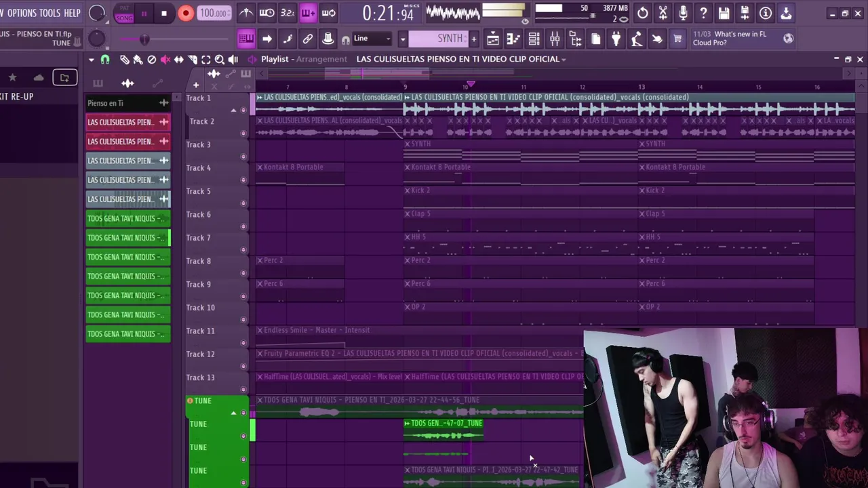Start recording with the red button
This screenshot has height=488, width=868.
point(185,14)
